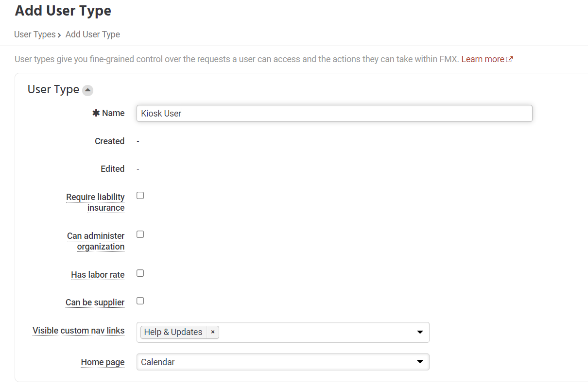The image size is (588, 385).
Task: Click the Require liability insurance label
Action: pyautogui.click(x=96, y=202)
